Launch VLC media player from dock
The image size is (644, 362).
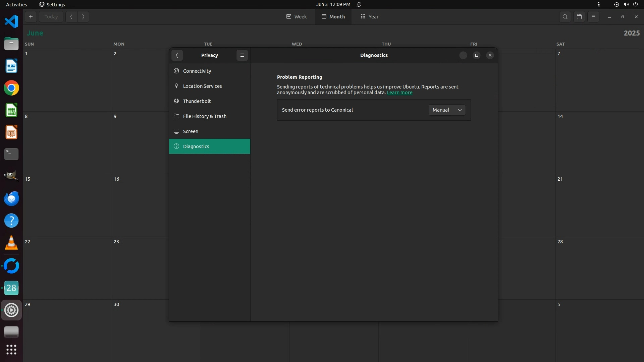pos(11,243)
